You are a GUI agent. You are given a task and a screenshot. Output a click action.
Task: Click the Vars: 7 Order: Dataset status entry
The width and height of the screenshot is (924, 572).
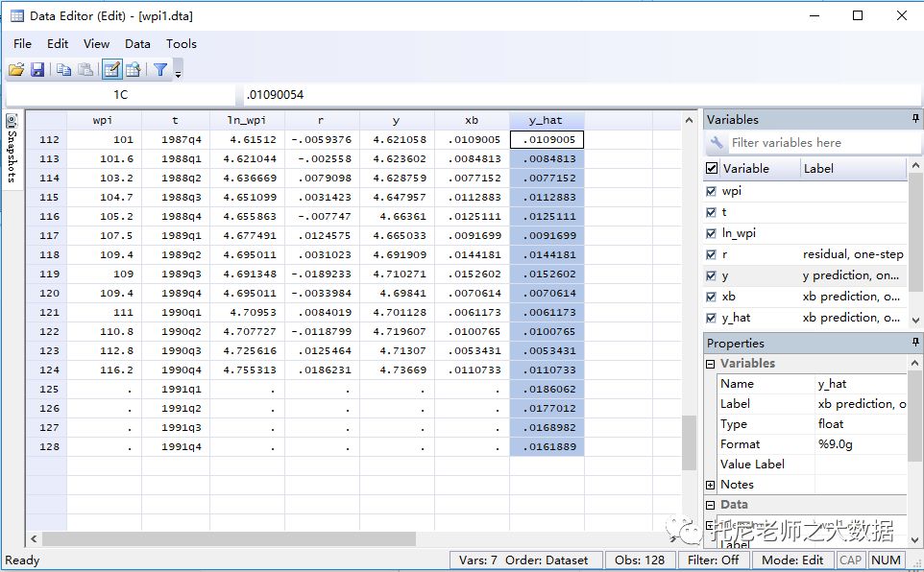524,560
